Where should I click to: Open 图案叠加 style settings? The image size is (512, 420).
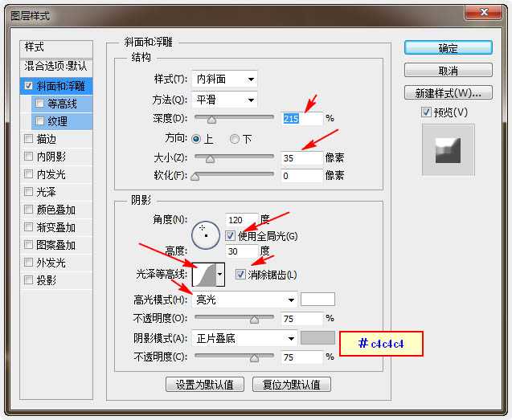(56, 244)
